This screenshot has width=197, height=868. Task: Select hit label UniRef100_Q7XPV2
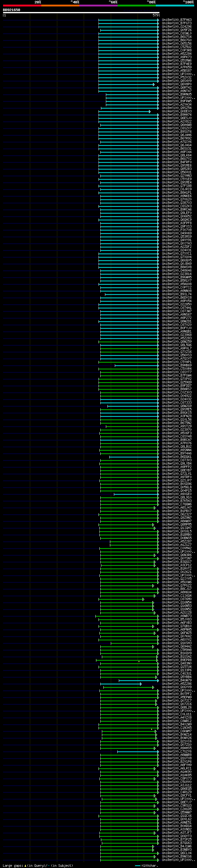tap(177, 379)
